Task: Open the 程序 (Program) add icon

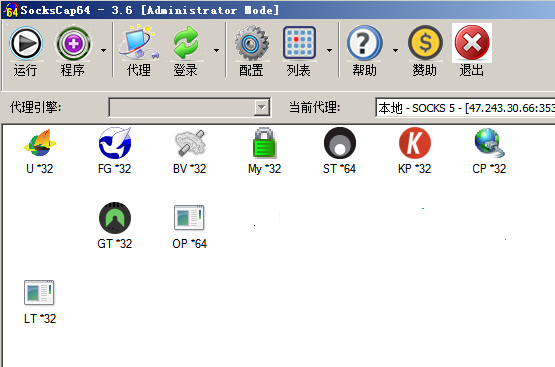Action: pos(73,44)
